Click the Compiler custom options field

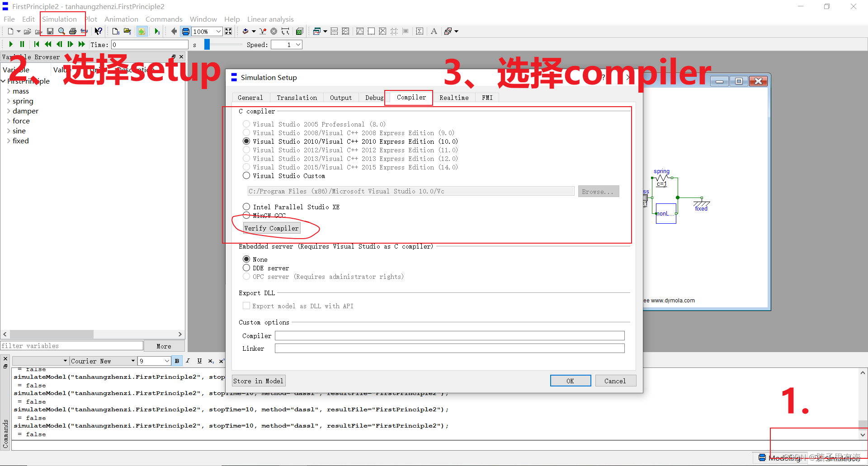[450, 335]
